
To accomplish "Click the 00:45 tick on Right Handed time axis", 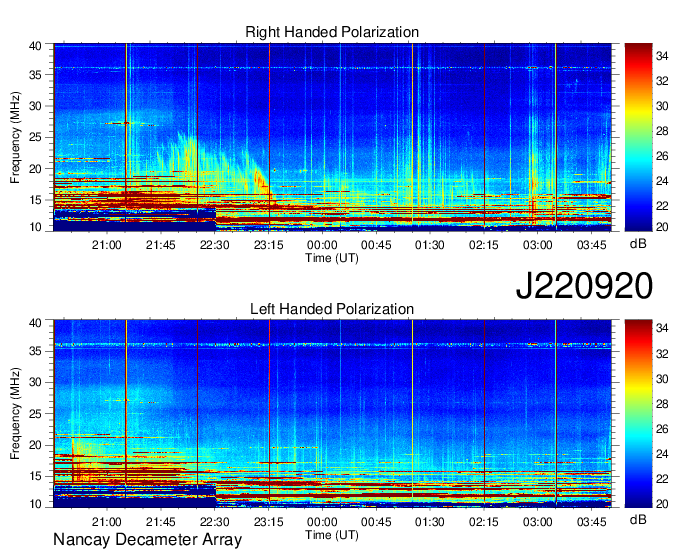I will tap(376, 245).
